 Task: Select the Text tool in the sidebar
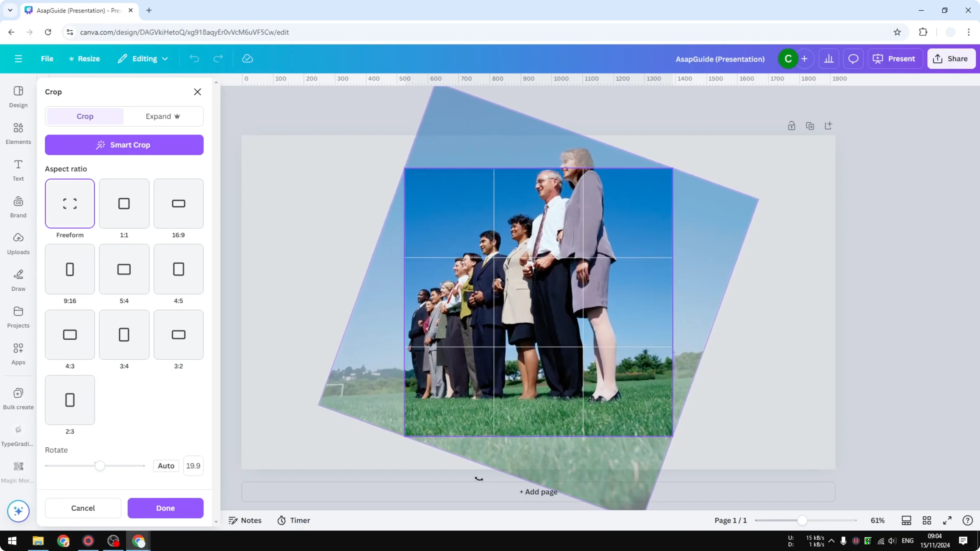coord(18,170)
